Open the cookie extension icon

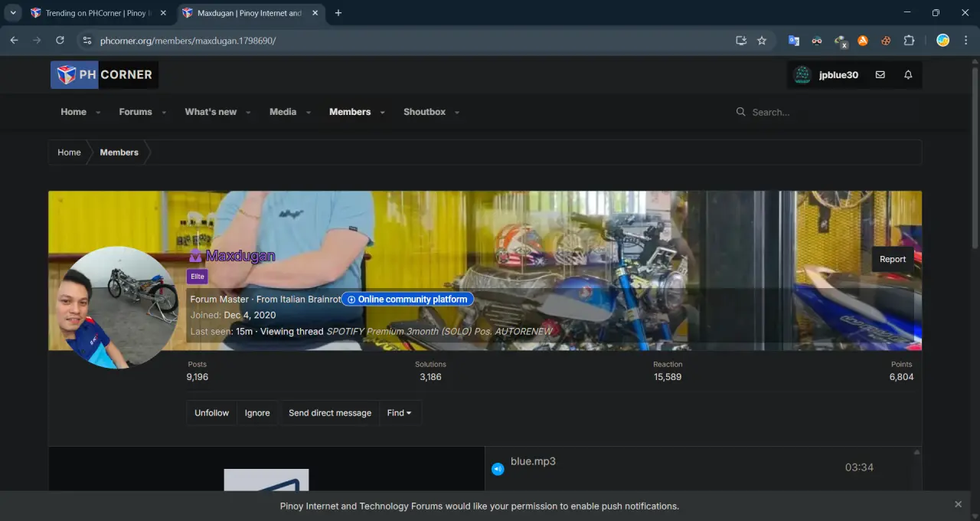coord(886,41)
